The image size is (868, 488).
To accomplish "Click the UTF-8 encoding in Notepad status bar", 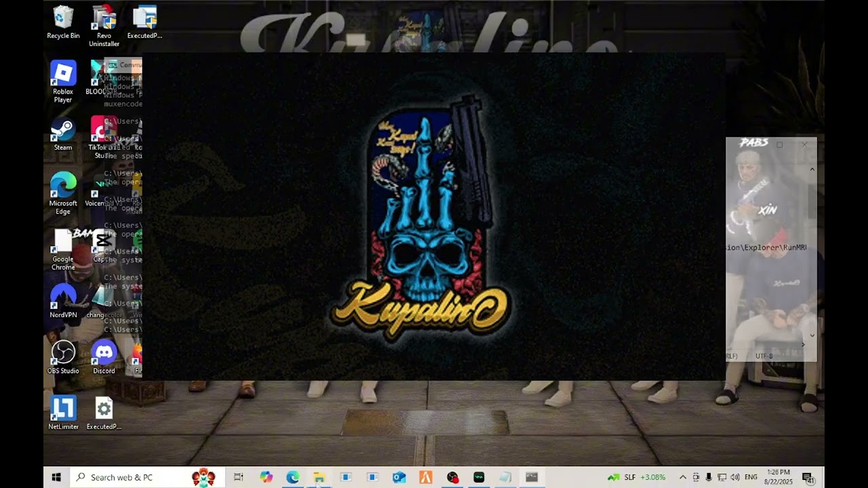I will pos(764,356).
